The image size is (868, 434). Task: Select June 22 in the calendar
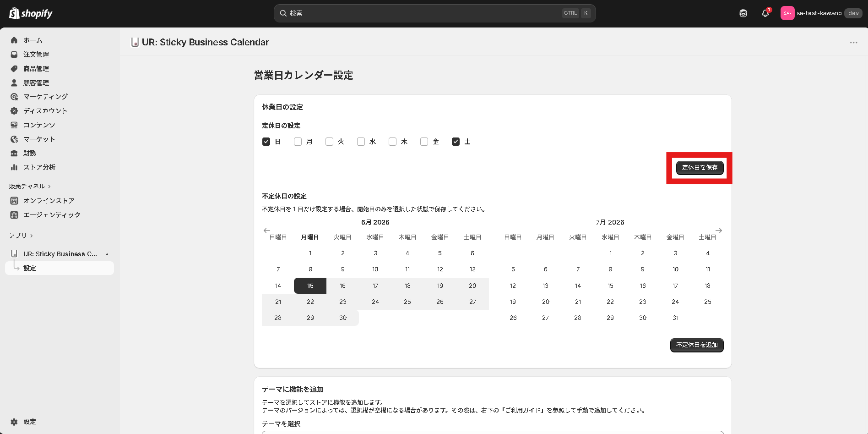point(310,302)
